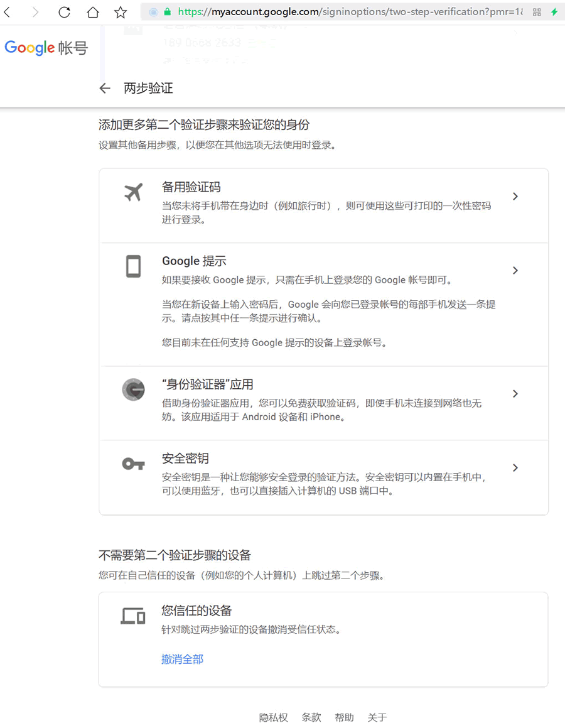Click the phone icon for Google 提示
The width and height of the screenshot is (565, 728).
click(134, 266)
